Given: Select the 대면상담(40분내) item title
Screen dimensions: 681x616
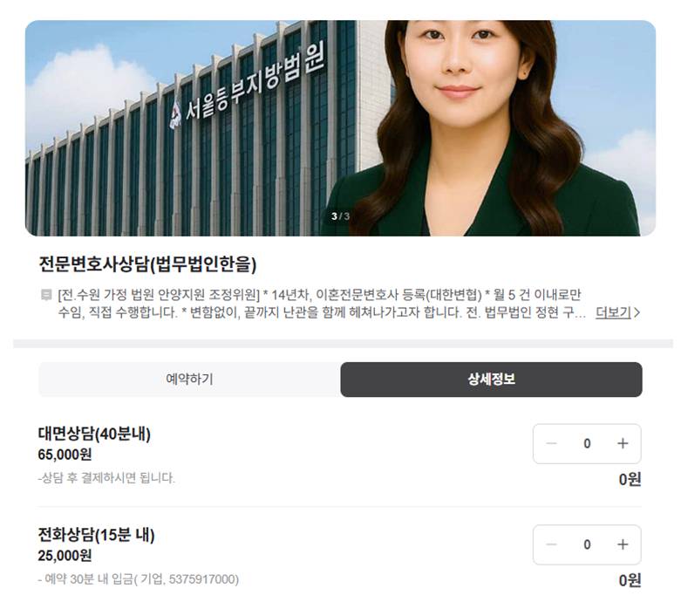Looking at the screenshot, I should tap(94, 434).
